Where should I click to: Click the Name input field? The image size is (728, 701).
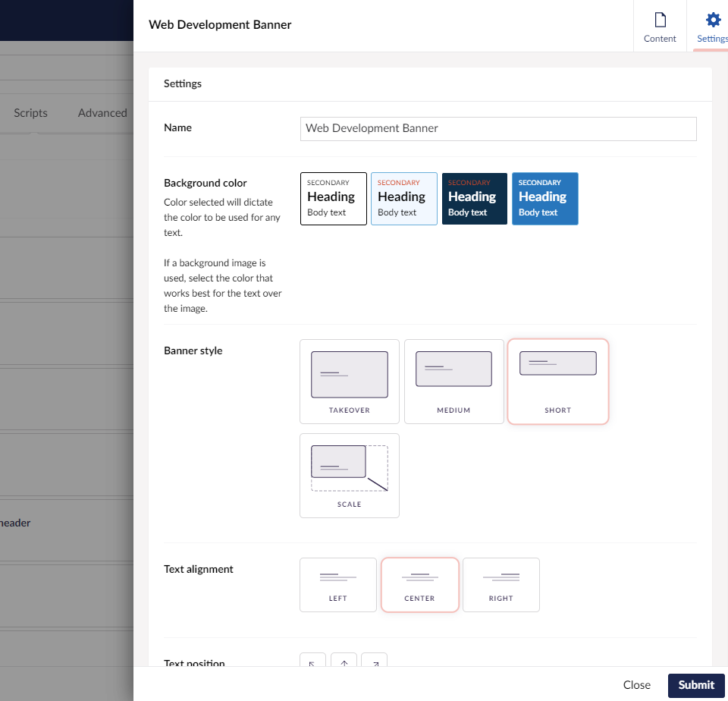tap(498, 128)
